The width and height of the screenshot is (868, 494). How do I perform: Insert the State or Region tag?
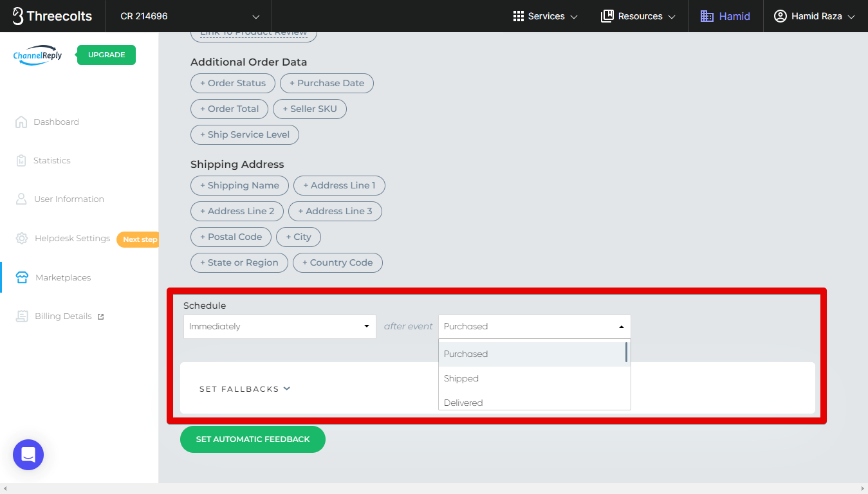tap(239, 262)
